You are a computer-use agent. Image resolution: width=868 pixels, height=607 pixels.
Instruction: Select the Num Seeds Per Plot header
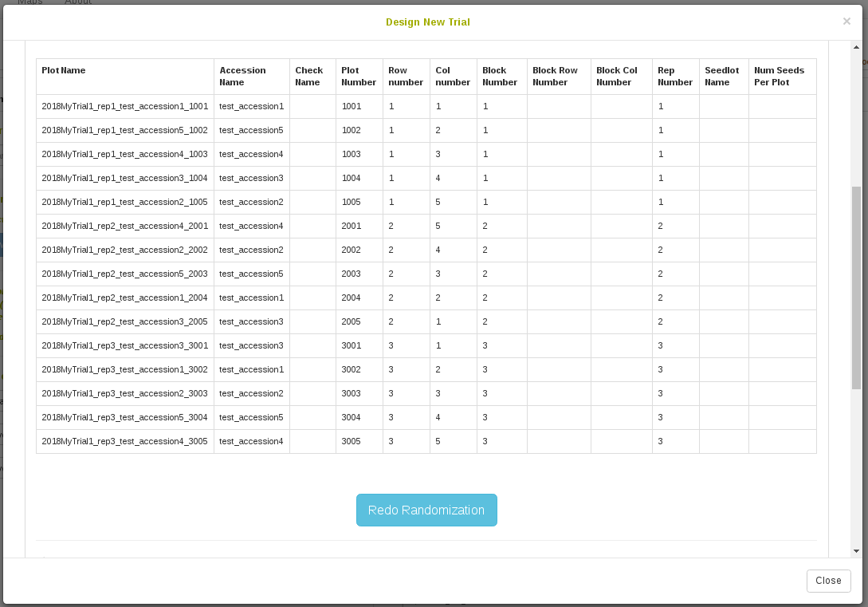pyautogui.click(x=783, y=77)
